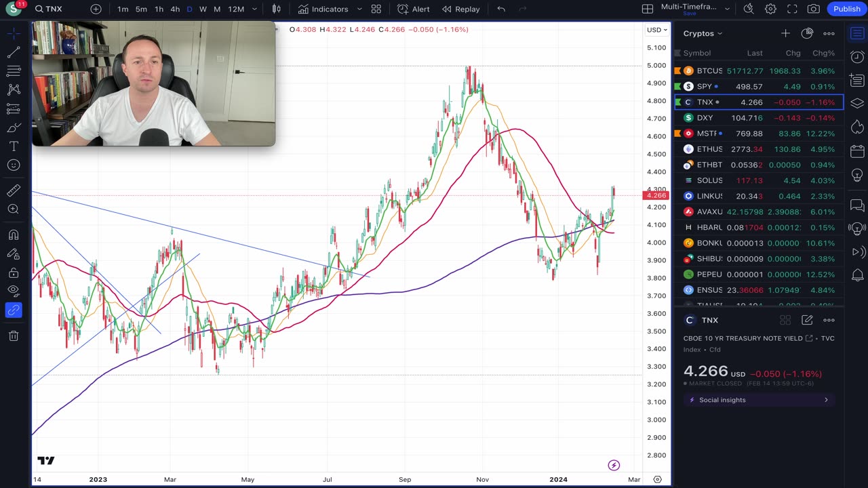Screen dimensions: 868x488
Task: Open the layout setup grid icon
Action: point(648,9)
